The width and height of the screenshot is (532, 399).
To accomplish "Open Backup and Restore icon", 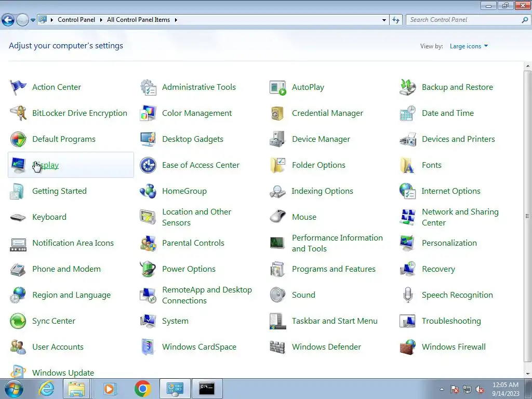I will coord(407,87).
